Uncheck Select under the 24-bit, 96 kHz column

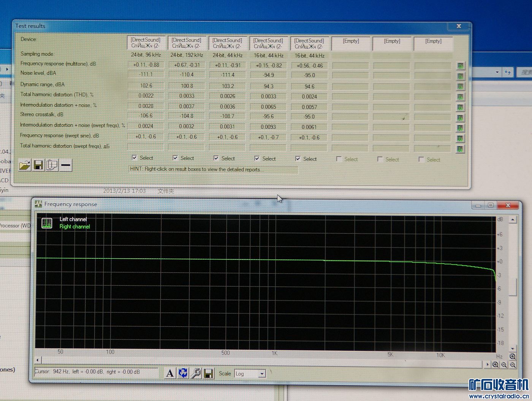134,158
